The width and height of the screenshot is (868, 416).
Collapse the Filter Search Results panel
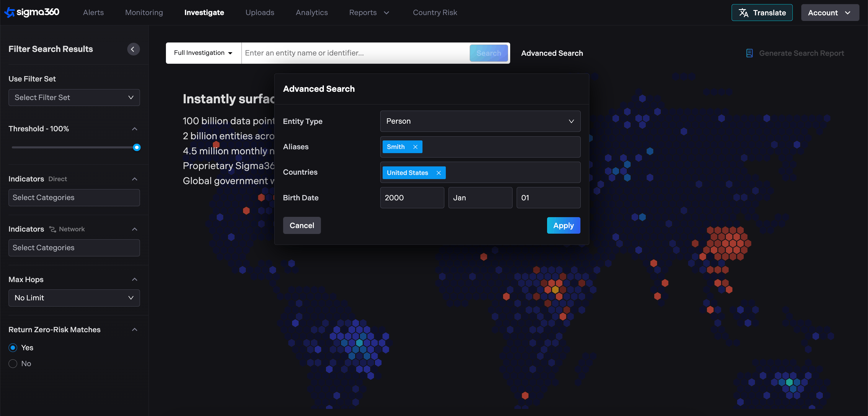[133, 49]
